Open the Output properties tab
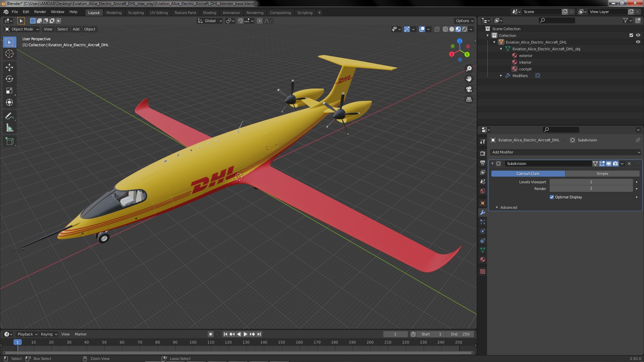This screenshot has width=644, height=362. (483, 163)
